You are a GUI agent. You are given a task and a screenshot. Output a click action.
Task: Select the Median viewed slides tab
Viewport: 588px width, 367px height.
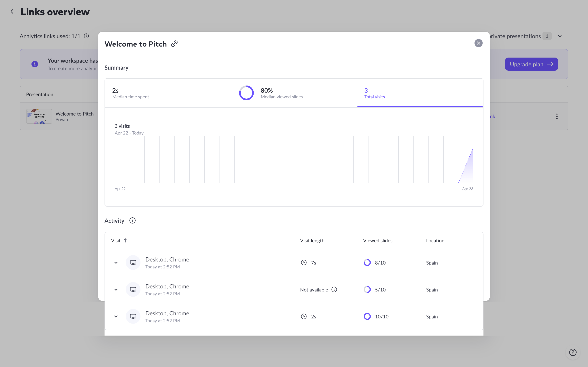click(294, 93)
